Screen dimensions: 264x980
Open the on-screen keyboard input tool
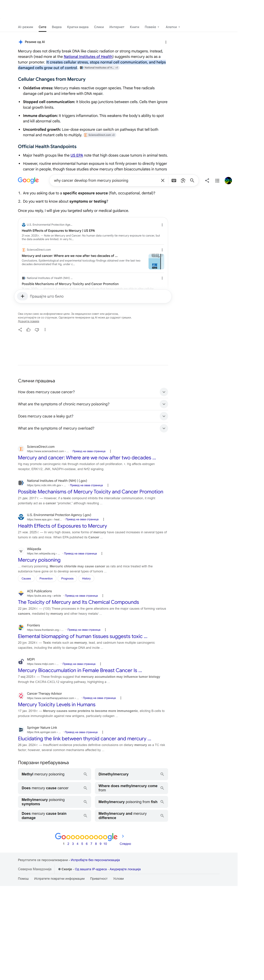pyautogui.click(x=174, y=181)
